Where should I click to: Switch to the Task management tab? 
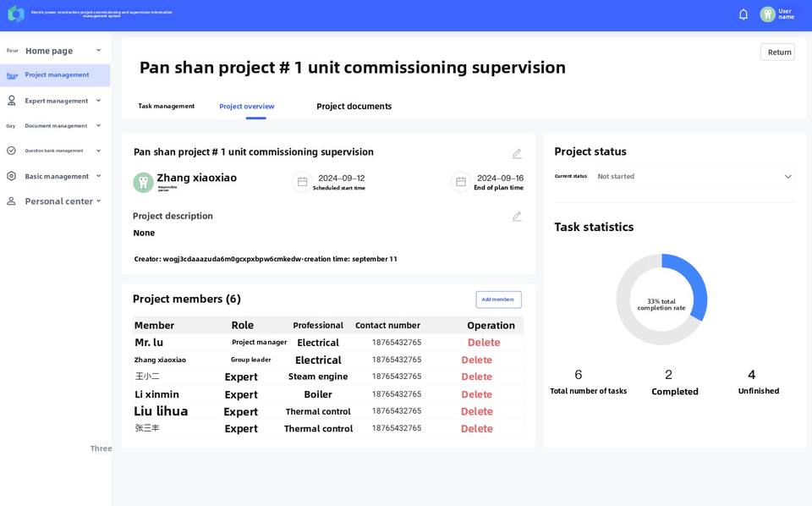(167, 106)
